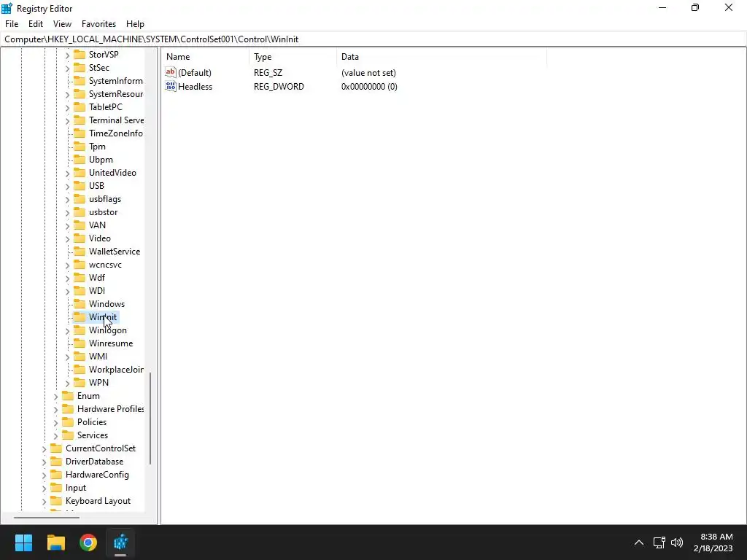Screen dimensions: 747x560
Task: Expand the Terminal Server key
Action: click(x=67, y=120)
